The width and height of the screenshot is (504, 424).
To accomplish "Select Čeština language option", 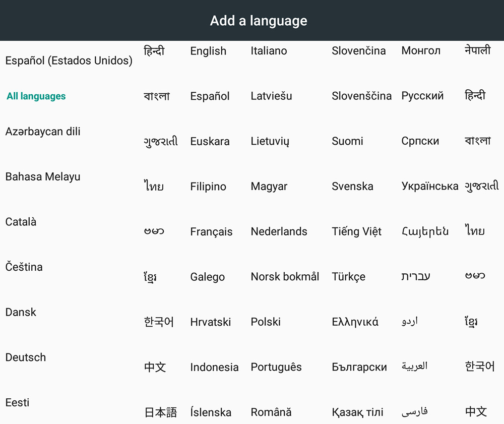I will tap(24, 267).
